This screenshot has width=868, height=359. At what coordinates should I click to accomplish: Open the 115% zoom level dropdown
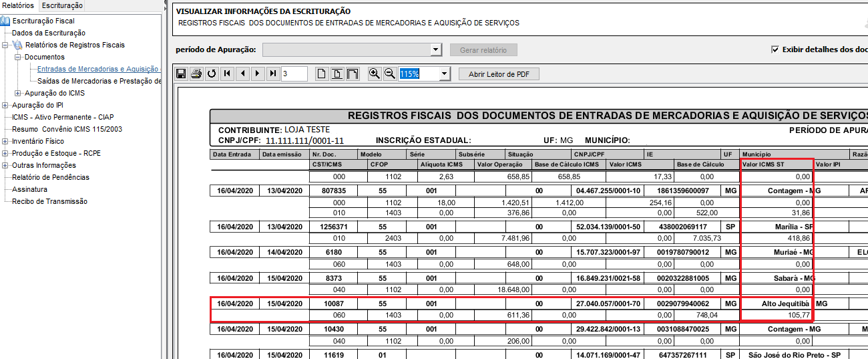[x=445, y=74]
